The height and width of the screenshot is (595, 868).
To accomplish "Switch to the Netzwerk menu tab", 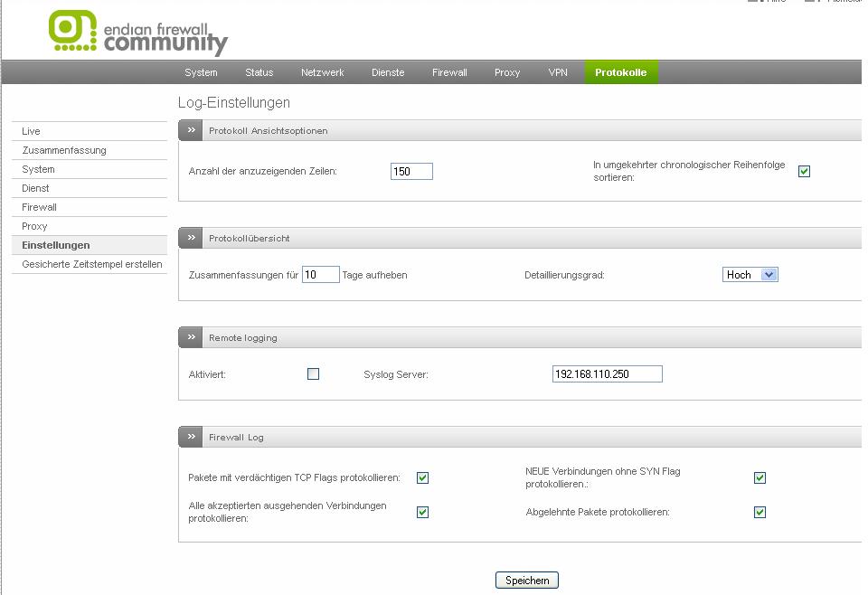I will pos(322,72).
